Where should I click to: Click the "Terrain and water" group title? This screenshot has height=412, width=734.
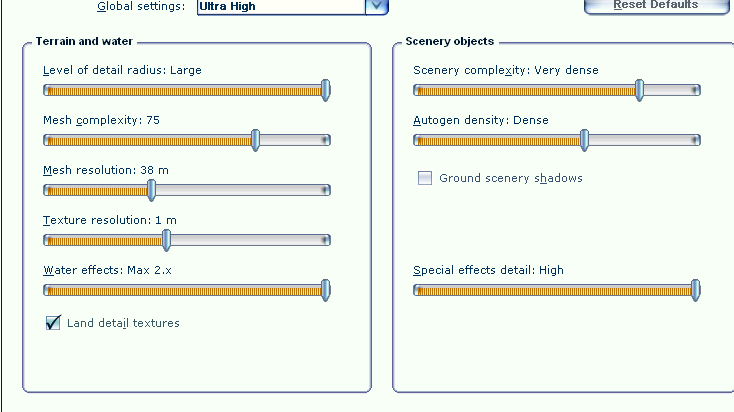(84, 41)
